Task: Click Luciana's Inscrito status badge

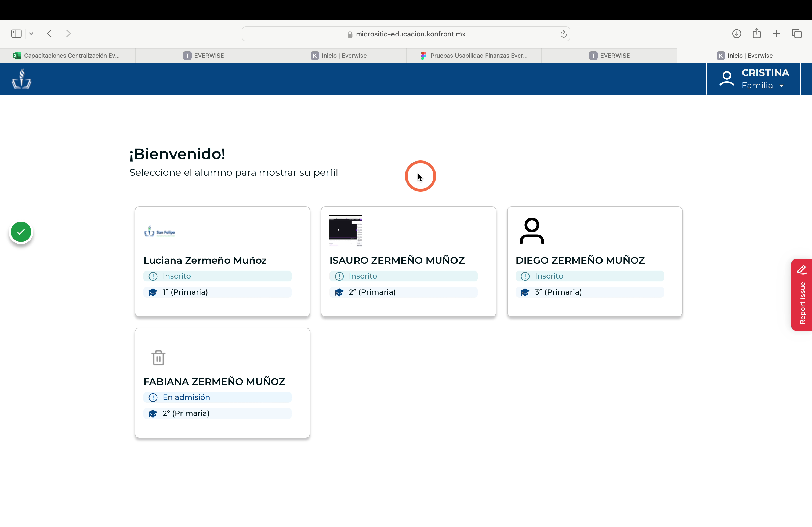Action: click(x=217, y=276)
